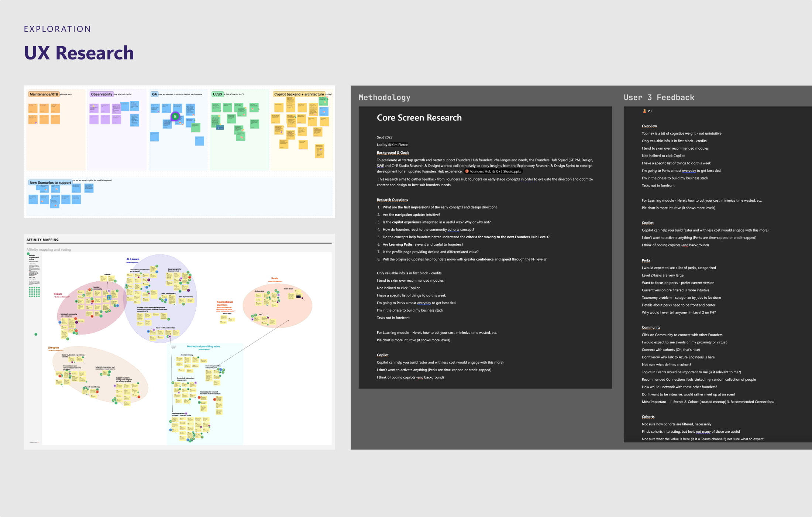
Task: Click the green E avatar on the QA board
Action: [175, 116]
